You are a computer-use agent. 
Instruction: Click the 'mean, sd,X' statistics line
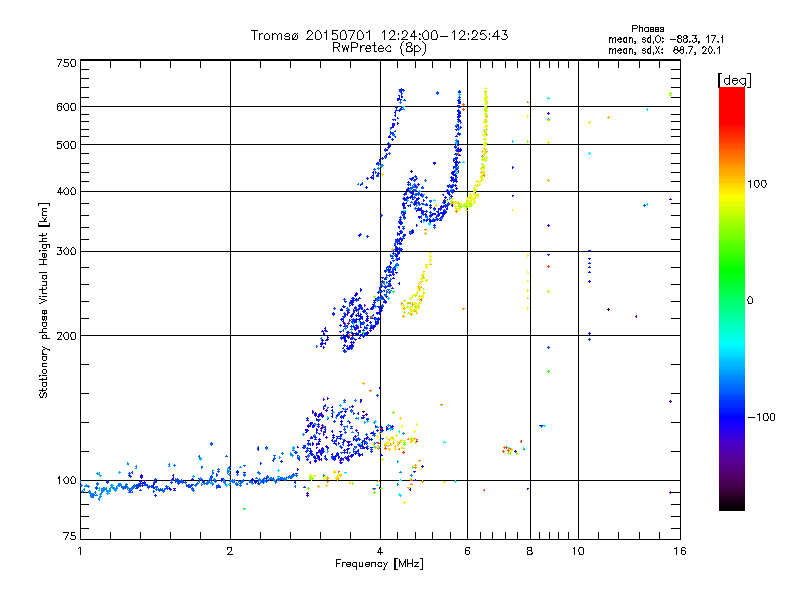[664, 50]
